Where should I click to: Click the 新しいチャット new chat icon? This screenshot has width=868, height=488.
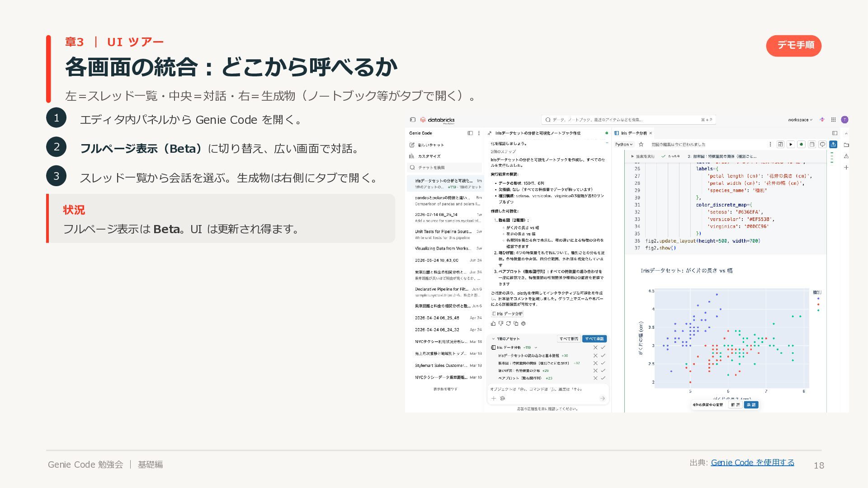coord(412,145)
